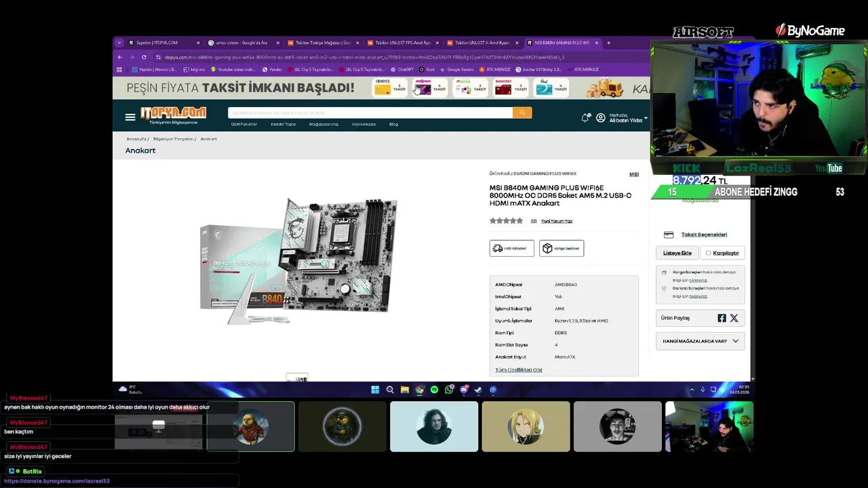This screenshot has height=488, width=868.
Task: Open new browser tab with plus icon
Action: (x=608, y=43)
